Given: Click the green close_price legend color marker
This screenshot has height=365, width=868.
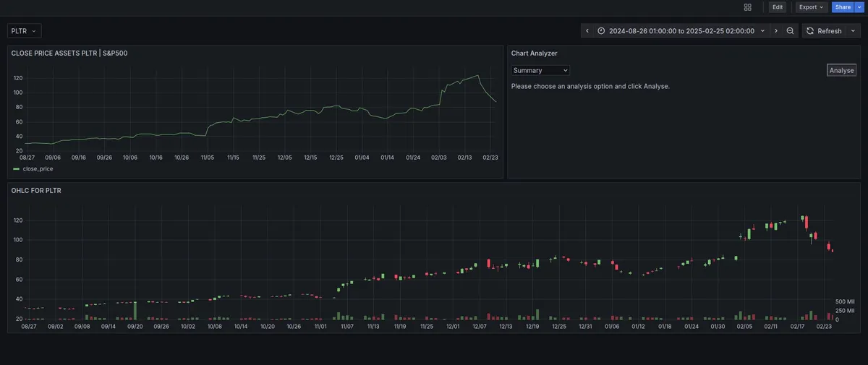Looking at the screenshot, I should point(17,168).
